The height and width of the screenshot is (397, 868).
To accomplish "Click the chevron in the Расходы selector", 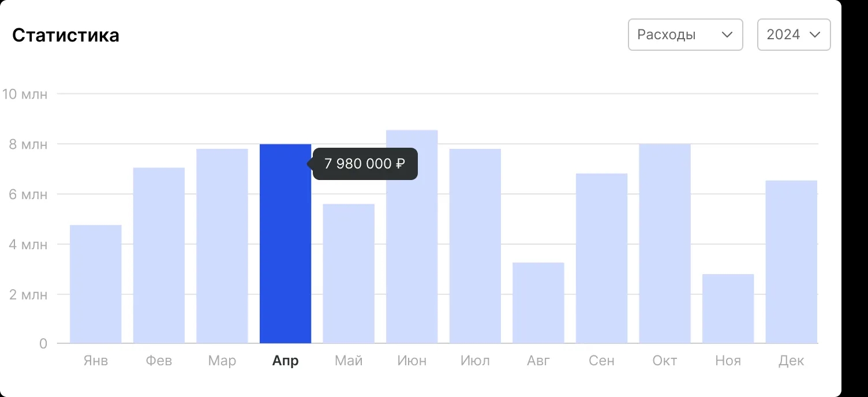I will click(x=727, y=35).
